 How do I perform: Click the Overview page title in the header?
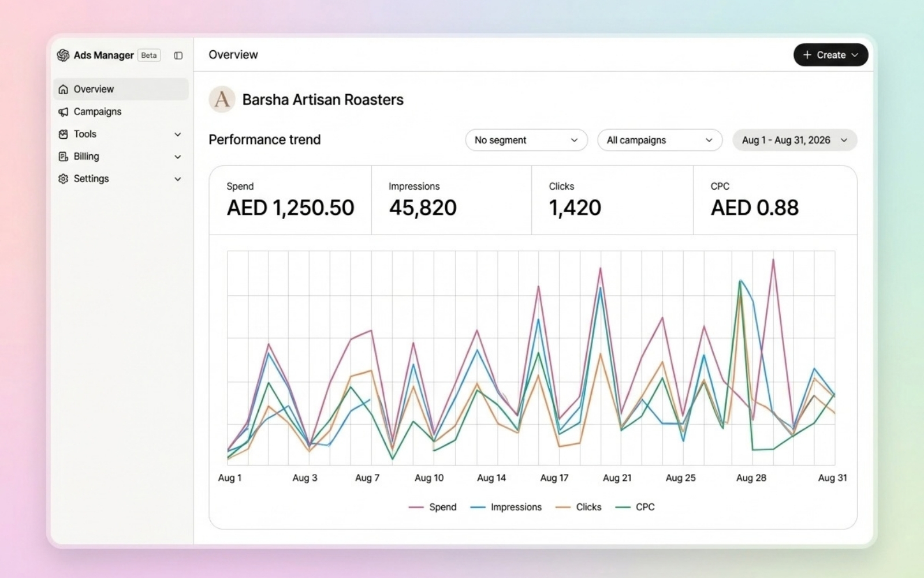[x=233, y=55]
